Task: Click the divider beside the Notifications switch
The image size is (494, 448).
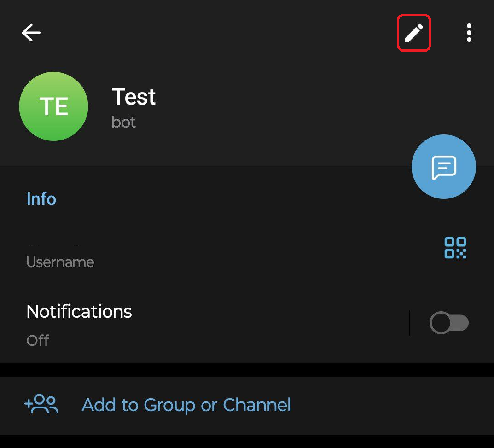Action: click(409, 323)
